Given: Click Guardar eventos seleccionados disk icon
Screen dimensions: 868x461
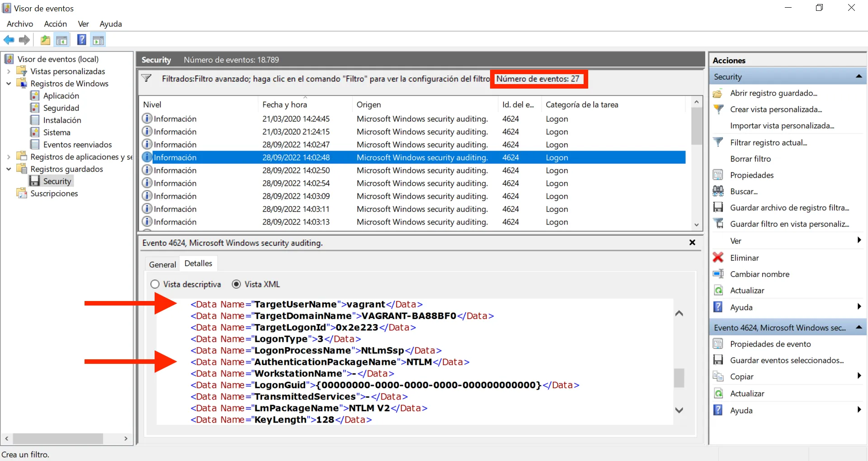Looking at the screenshot, I should coord(718,360).
